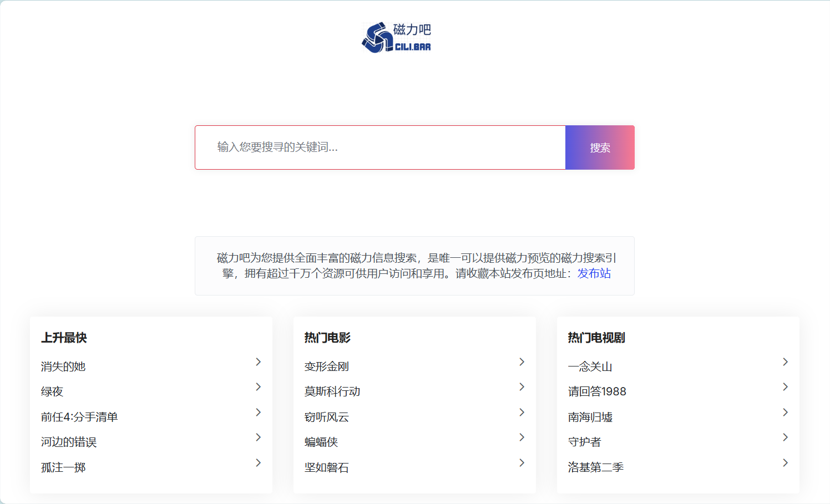
Task: Click chevron arrow beside 孤注一掷
Action: [x=258, y=463]
